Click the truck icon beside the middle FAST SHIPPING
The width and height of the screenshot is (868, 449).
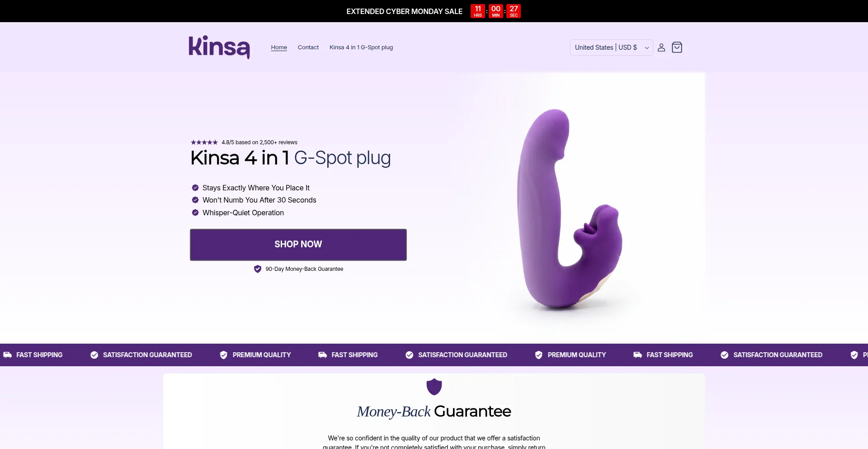tap(322, 355)
